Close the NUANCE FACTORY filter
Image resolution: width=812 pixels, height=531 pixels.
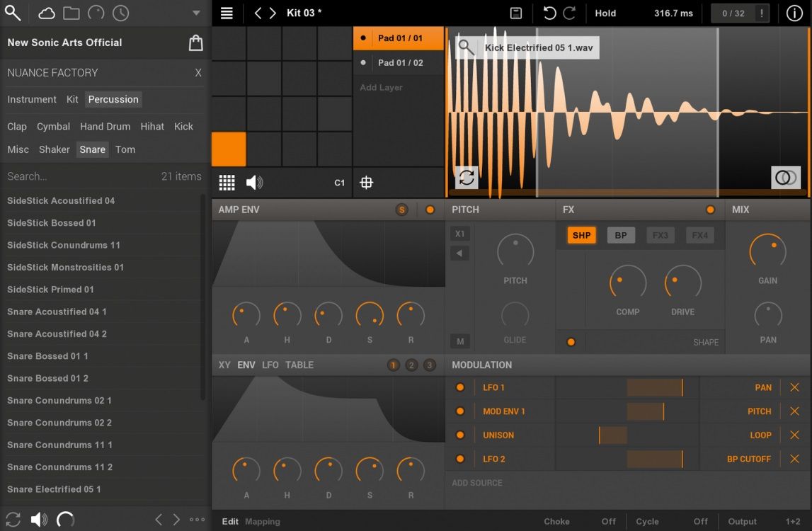click(x=198, y=72)
